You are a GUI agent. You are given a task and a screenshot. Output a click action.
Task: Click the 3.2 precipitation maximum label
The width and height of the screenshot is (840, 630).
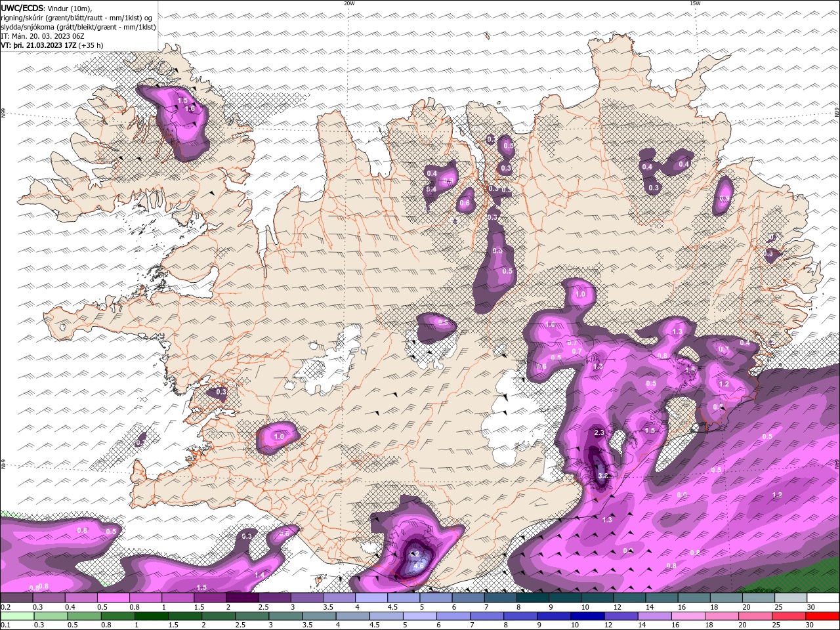point(603,476)
